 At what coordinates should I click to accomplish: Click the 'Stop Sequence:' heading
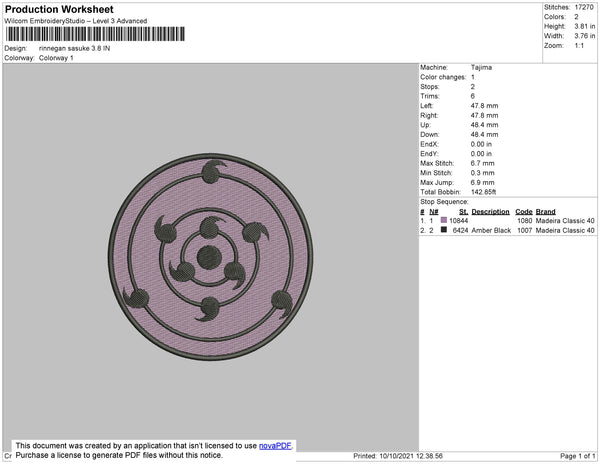[444, 202]
